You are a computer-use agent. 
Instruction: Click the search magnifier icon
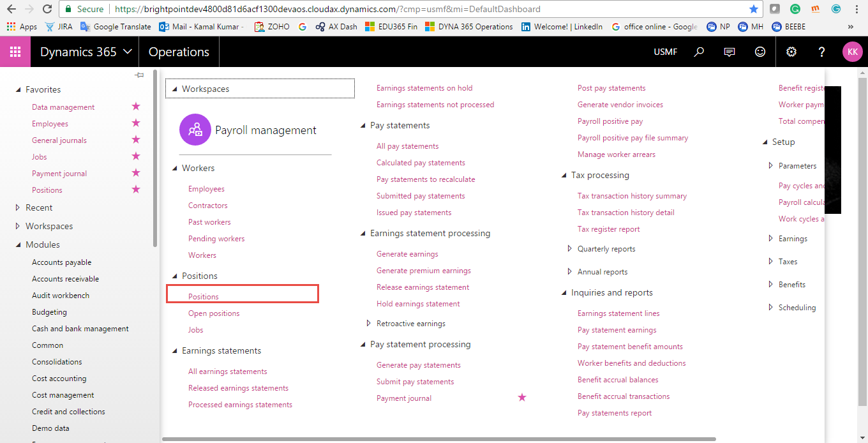pyautogui.click(x=699, y=52)
